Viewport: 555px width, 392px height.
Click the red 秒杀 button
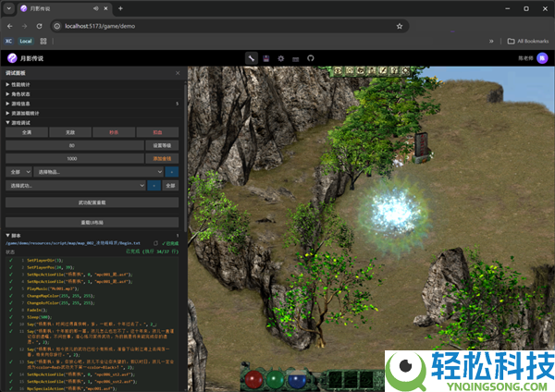[x=114, y=132]
